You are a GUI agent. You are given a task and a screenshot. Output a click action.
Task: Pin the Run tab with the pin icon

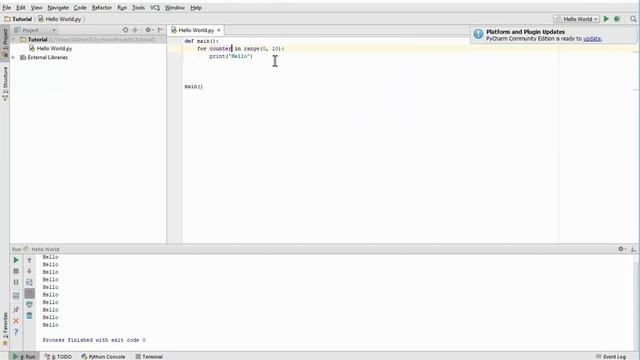click(x=16, y=310)
